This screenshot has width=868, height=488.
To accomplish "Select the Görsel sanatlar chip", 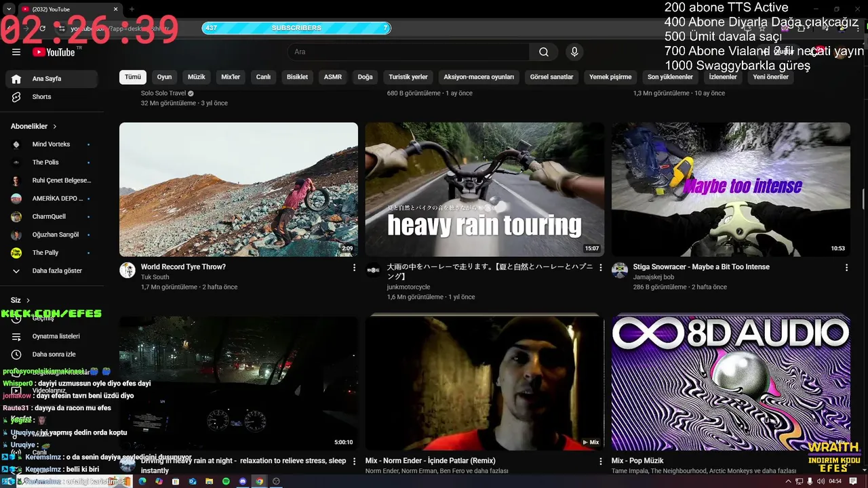I will pyautogui.click(x=551, y=77).
